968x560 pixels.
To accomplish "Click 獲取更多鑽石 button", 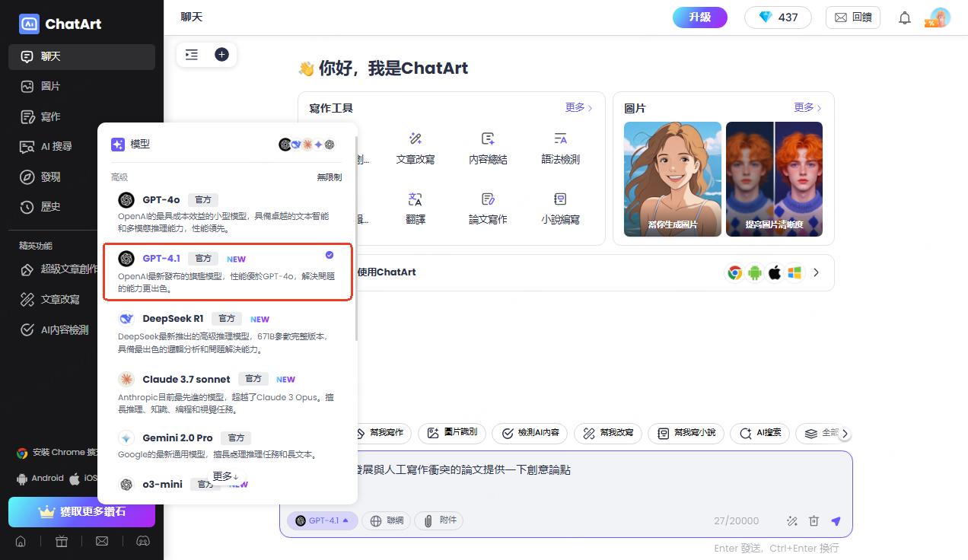I will pyautogui.click(x=81, y=512).
